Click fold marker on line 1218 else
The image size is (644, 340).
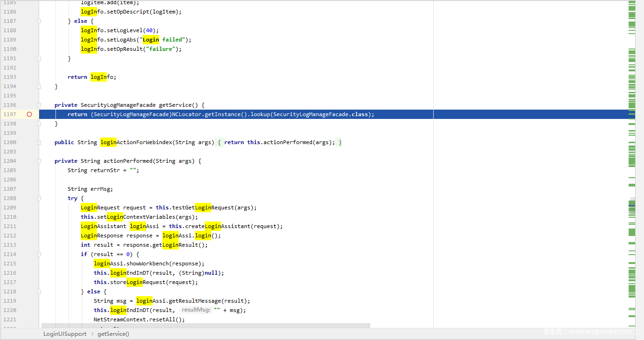pyautogui.click(x=39, y=291)
